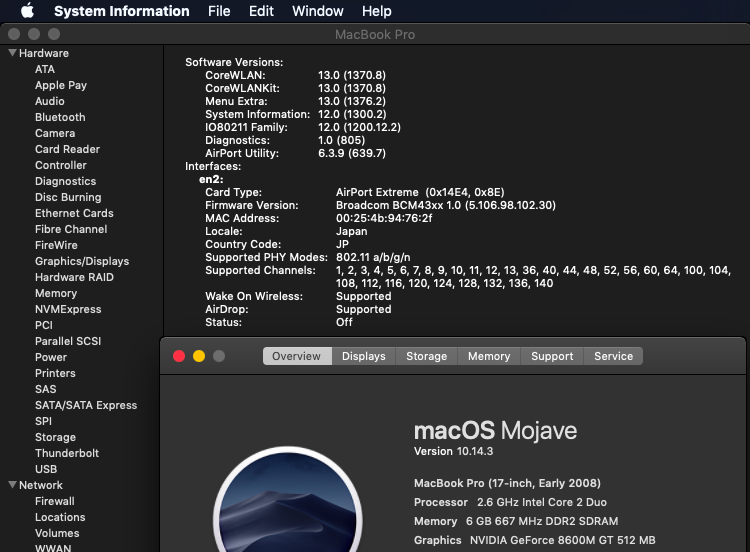This screenshot has height=552, width=750.
Task: Select Bluetooth in sidebar
Action: [60, 117]
